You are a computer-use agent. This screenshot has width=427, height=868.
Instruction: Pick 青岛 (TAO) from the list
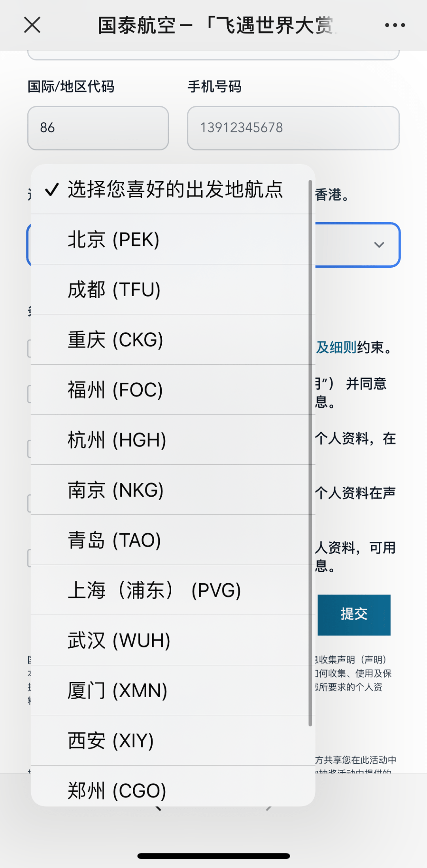(x=173, y=540)
